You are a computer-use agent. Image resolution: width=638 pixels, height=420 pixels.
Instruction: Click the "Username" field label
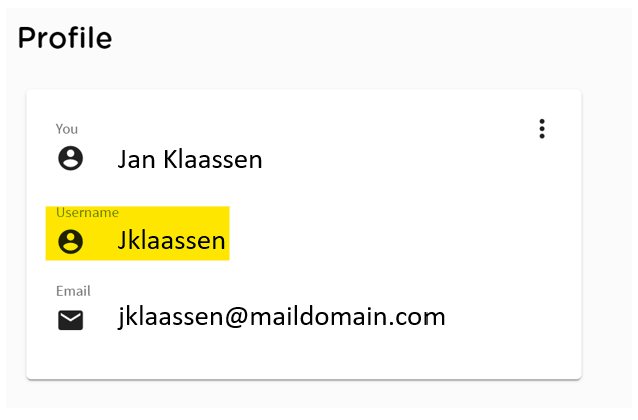pos(87,212)
